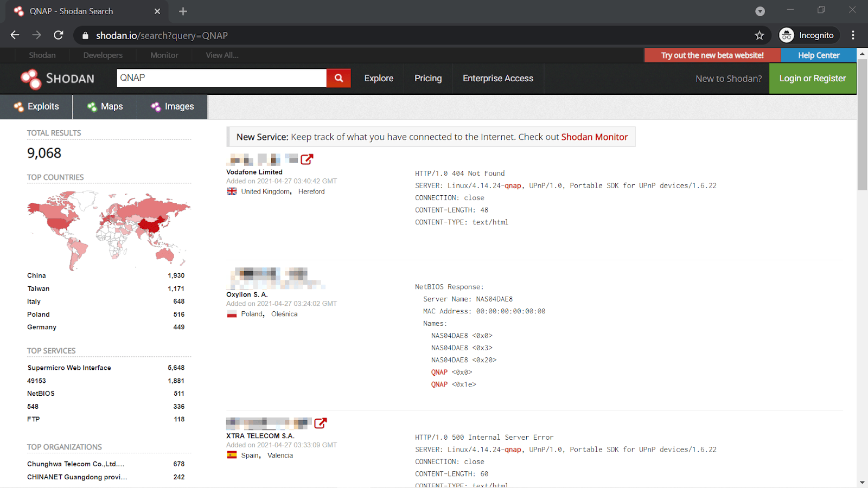Click the browser back arrow
This screenshot has height=488, width=868.
[15, 35]
